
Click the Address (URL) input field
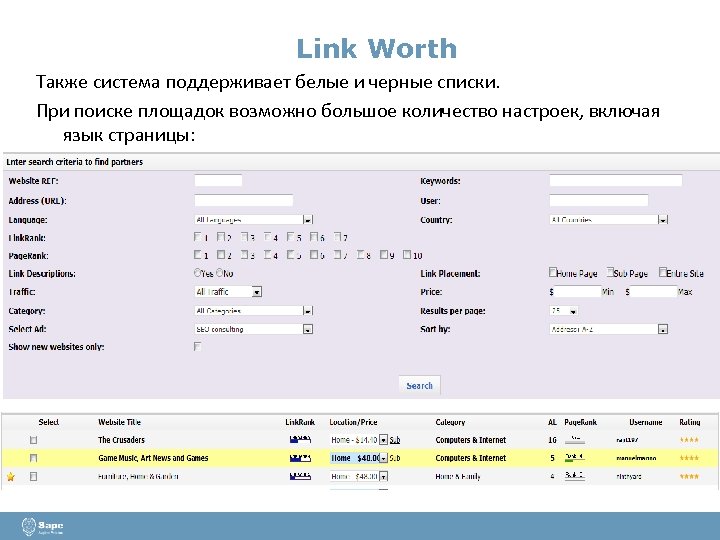243,200
